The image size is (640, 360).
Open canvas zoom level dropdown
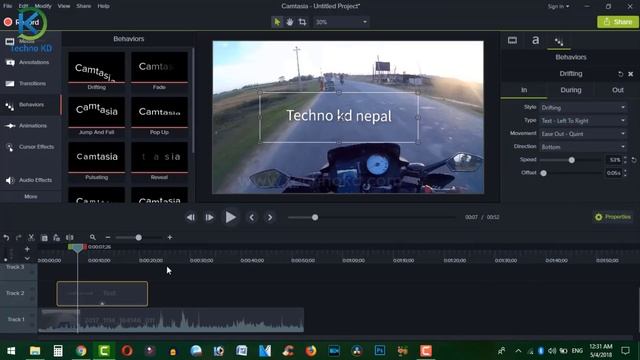(341, 22)
